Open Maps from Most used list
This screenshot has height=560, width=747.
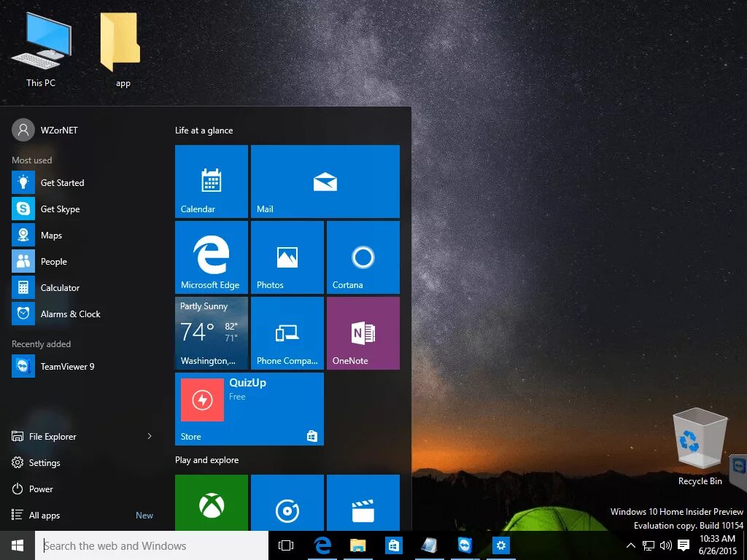[83, 236]
